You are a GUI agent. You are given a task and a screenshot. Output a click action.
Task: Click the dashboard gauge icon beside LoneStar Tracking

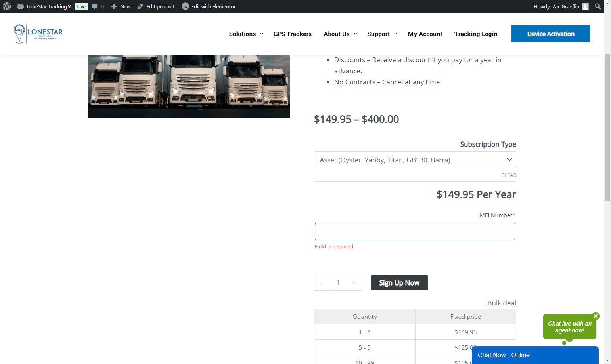tap(21, 6)
